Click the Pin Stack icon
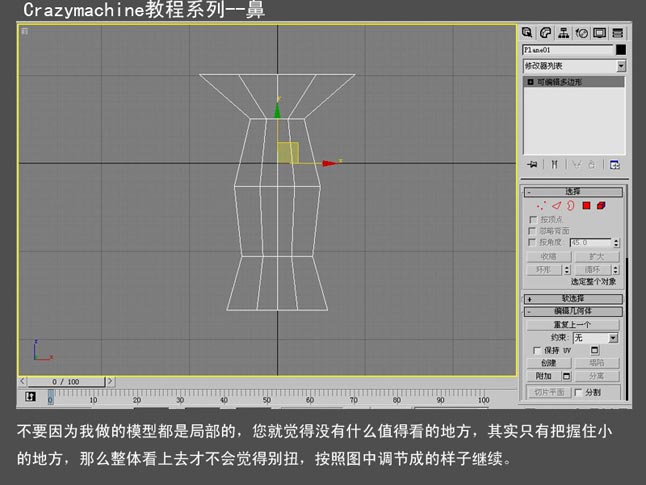The image size is (646, 485). 532,165
